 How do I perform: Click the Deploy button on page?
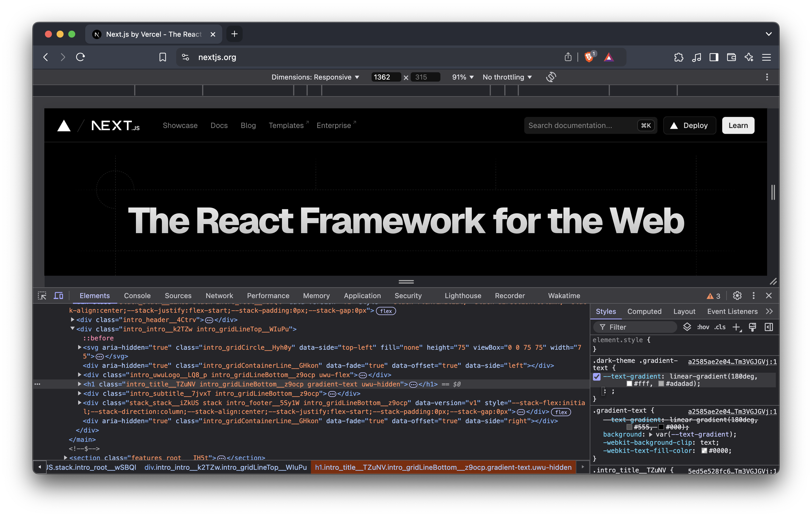tap(689, 125)
